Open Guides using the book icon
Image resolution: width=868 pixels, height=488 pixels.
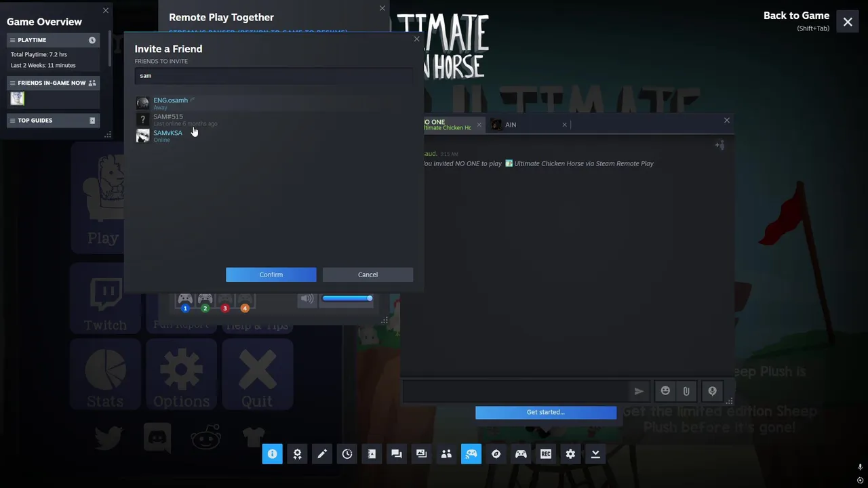tap(372, 454)
